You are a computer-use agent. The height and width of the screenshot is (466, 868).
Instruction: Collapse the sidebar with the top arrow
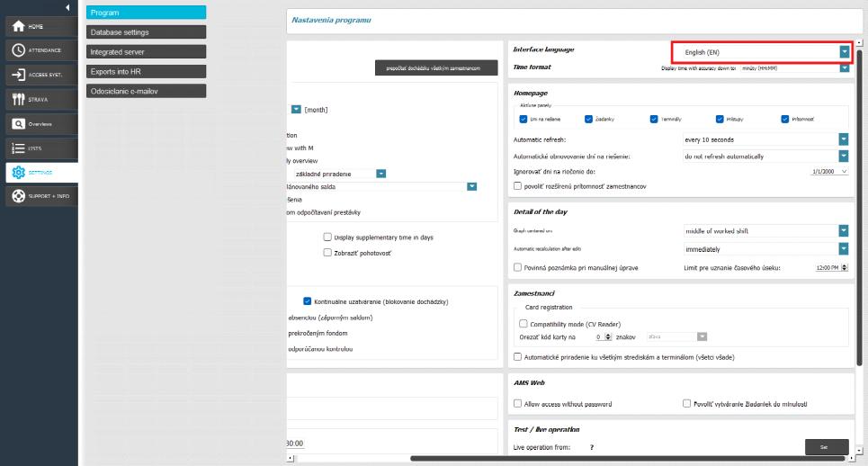point(67,8)
